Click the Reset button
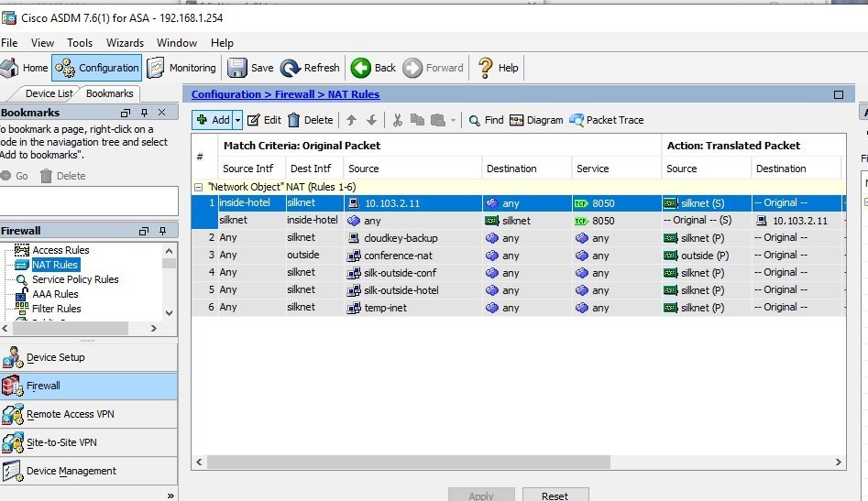The image size is (868, 501). (555, 496)
